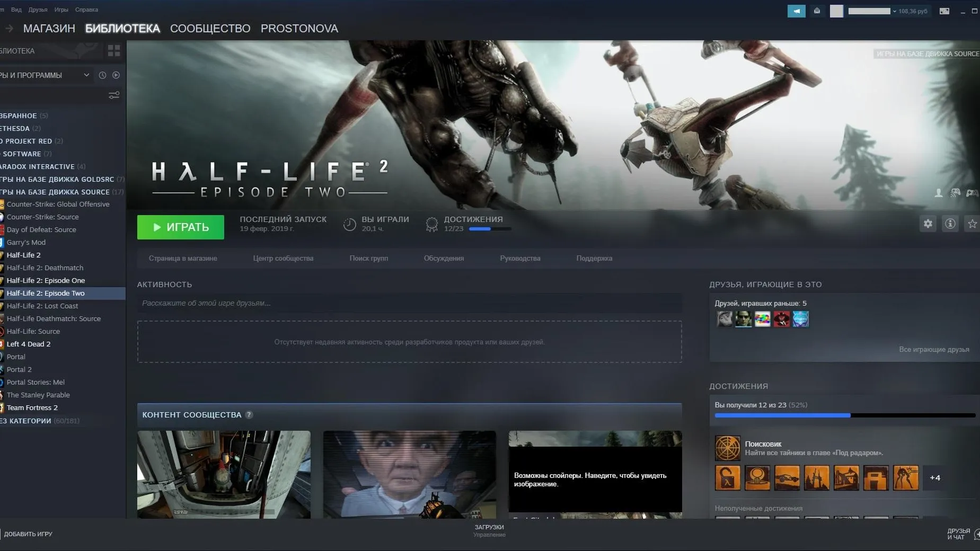The width and height of the screenshot is (980, 551).
Task: Click the rainbow-colored friend avatar
Action: pos(763,319)
